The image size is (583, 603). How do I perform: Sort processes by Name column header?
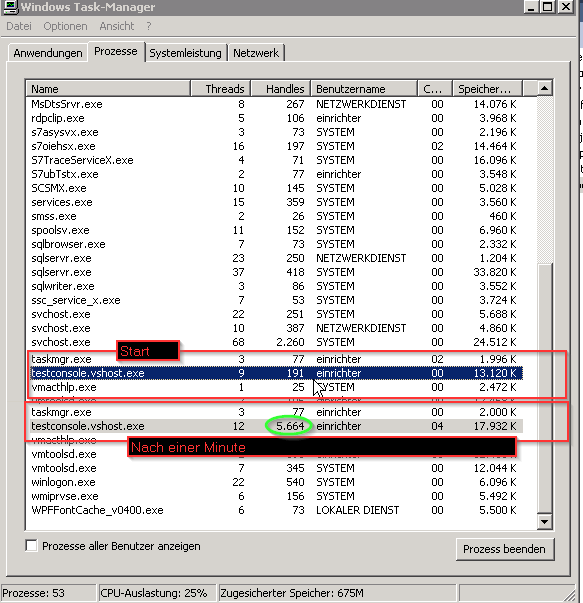(108, 89)
